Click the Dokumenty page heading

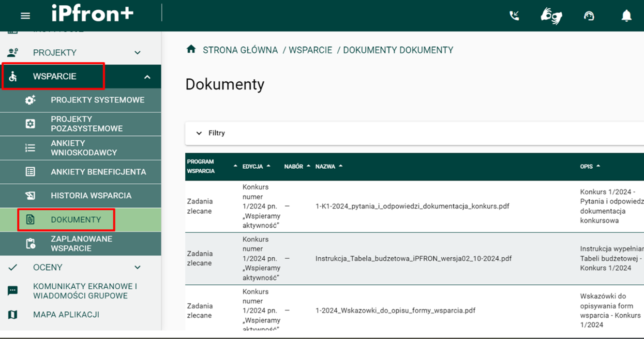tap(225, 84)
